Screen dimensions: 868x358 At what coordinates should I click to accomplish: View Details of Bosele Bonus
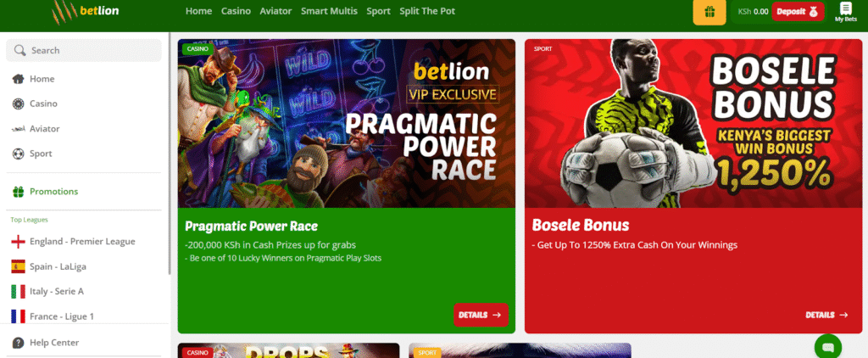pos(826,315)
